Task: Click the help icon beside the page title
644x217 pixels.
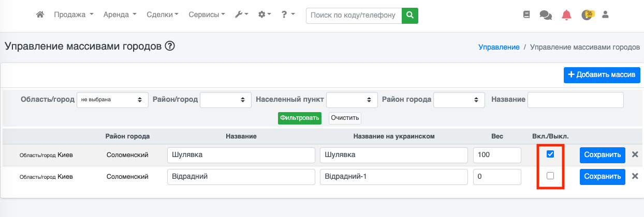Action: tap(170, 47)
